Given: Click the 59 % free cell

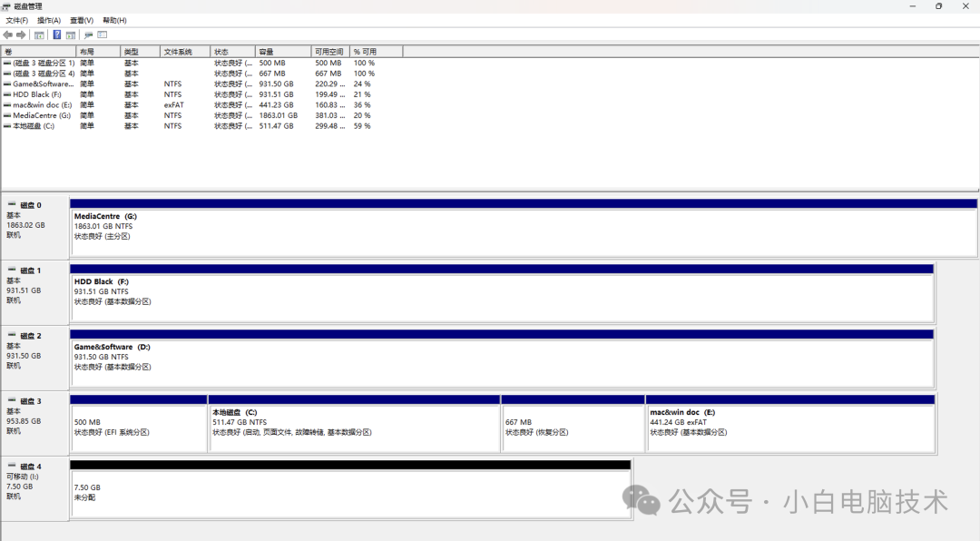Looking at the screenshot, I should click(362, 126).
